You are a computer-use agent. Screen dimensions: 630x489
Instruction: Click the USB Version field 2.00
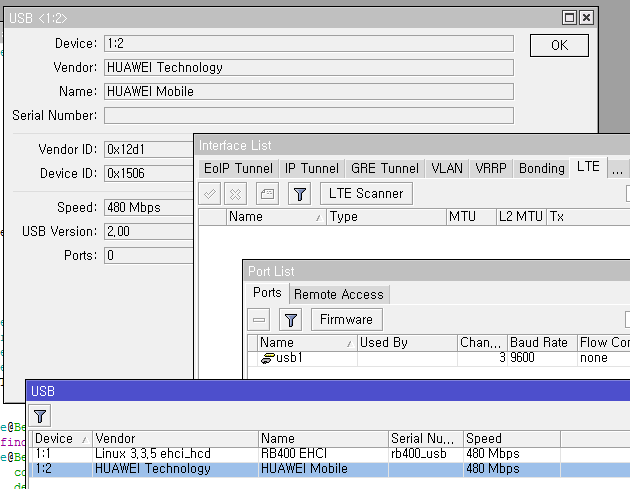click(x=149, y=231)
